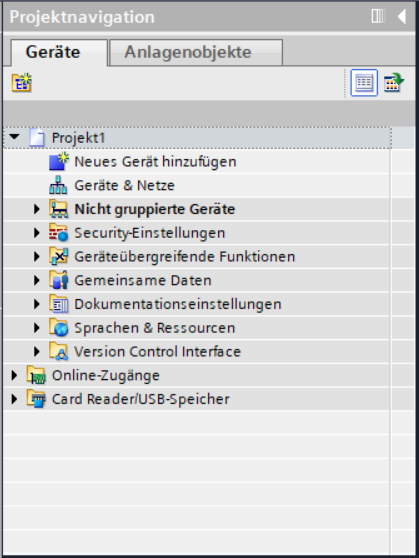
Task: Click the Online-Zugänge folder icon
Action: [x=36, y=375]
